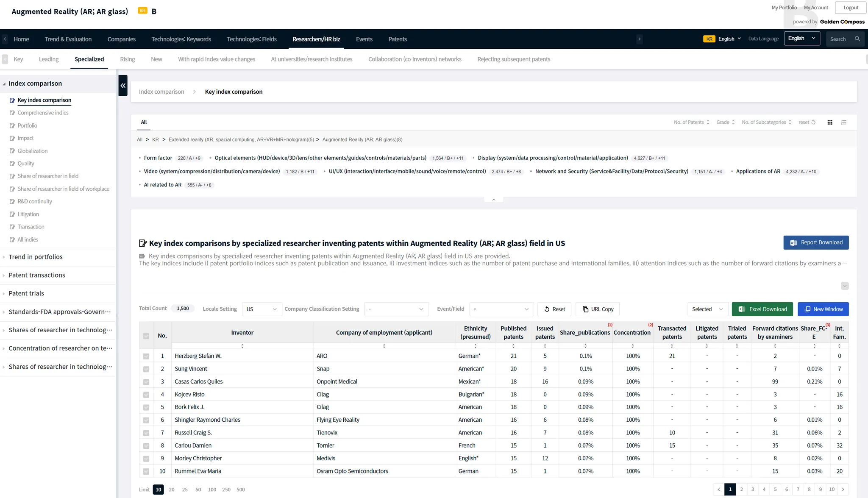Viewport: 868px width, 498px height.
Task: Toggle the select-all header checkbox
Action: tap(146, 336)
